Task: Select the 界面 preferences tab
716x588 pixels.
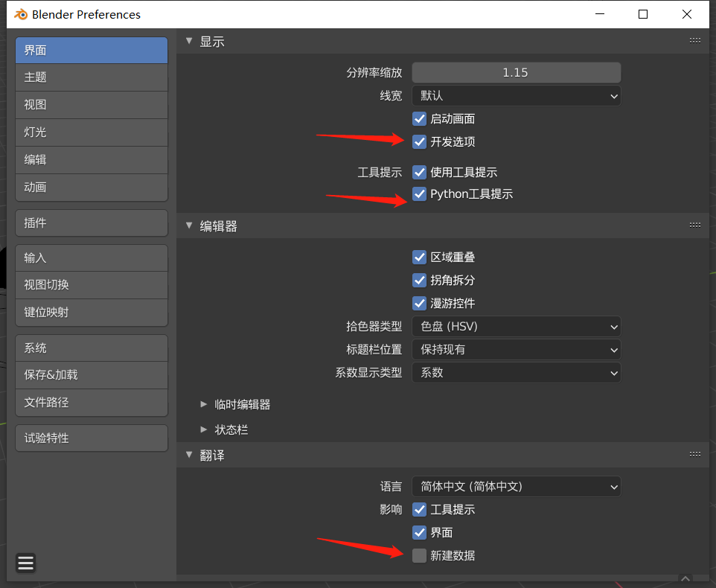Action: pyautogui.click(x=92, y=50)
